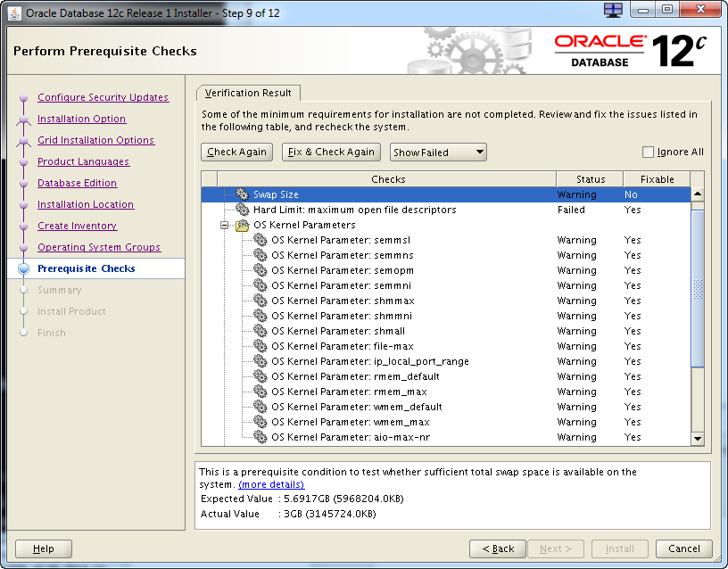Image resolution: width=728 pixels, height=569 pixels.
Task: Click the gear icon for wmem_default
Action: [260, 407]
